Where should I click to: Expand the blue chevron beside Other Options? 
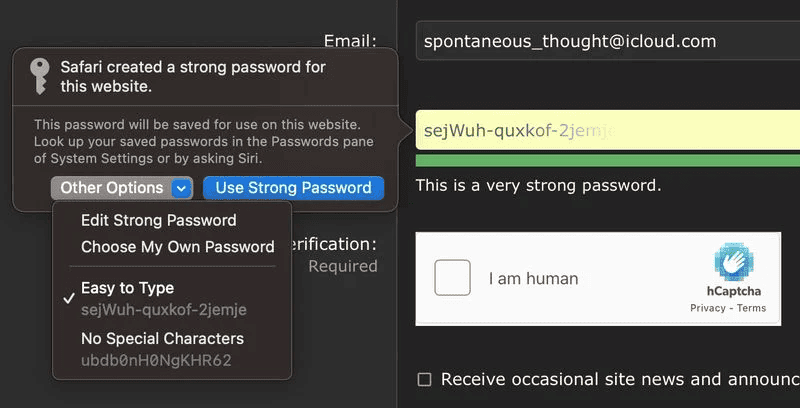tap(181, 188)
